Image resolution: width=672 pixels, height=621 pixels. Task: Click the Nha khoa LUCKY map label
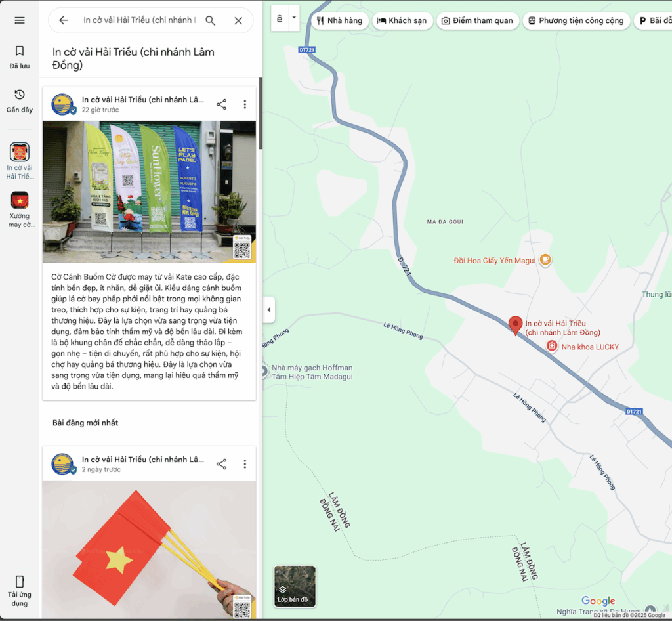590,347
